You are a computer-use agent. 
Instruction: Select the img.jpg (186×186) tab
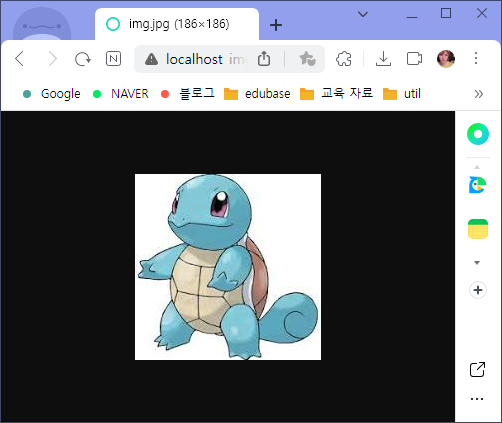177,24
